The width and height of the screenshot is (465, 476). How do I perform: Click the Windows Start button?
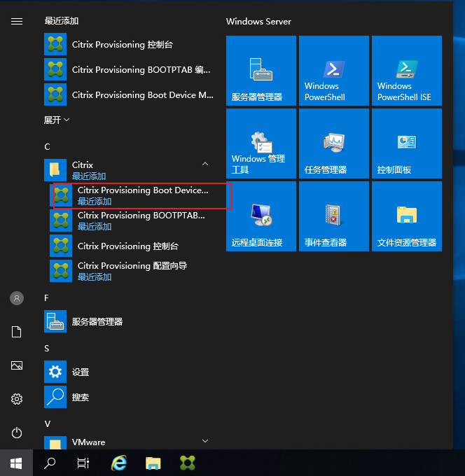(x=16, y=463)
